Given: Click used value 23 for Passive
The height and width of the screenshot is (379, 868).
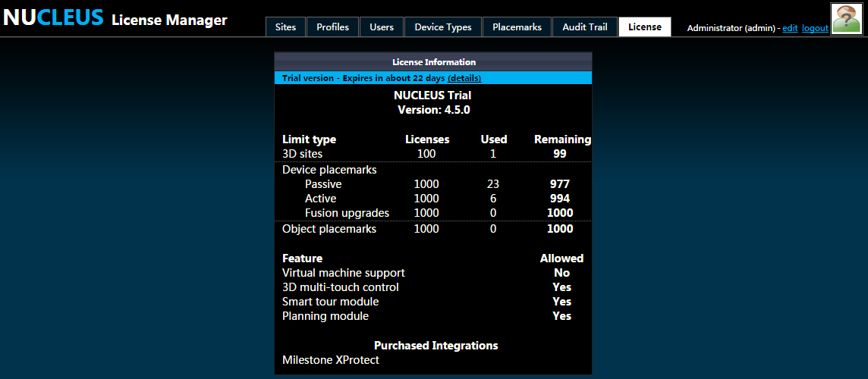Looking at the screenshot, I should pyautogui.click(x=493, y=184).
